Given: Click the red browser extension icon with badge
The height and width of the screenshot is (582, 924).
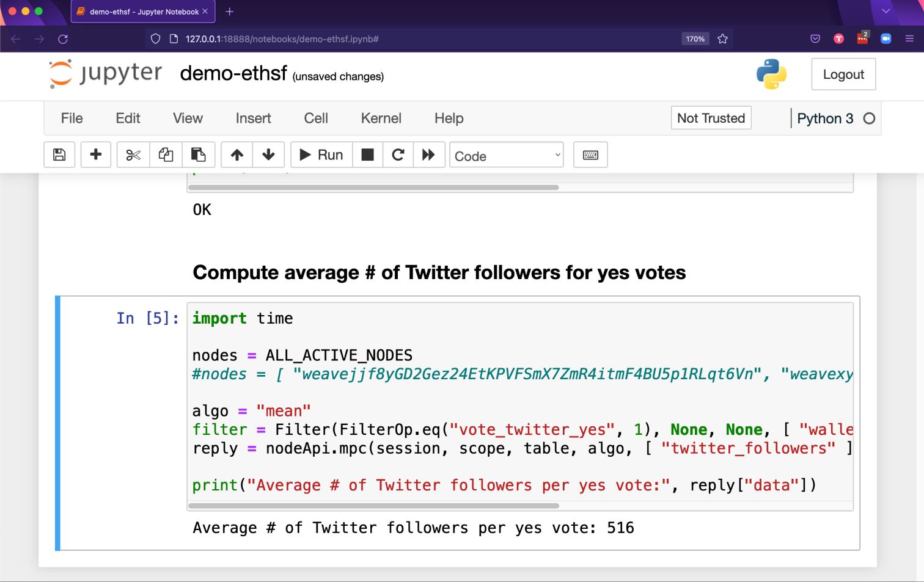Looking at the screenshot, I should coord(862,38).
